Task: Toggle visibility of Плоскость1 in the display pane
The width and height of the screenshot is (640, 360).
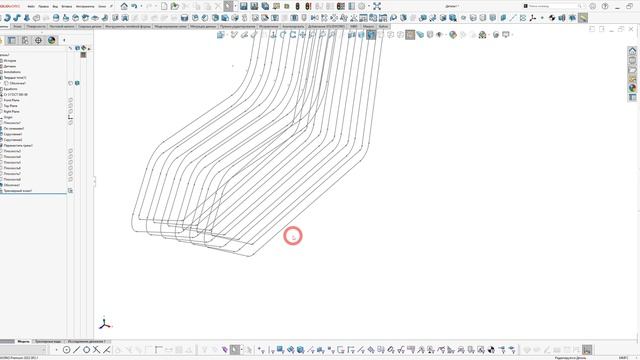Action: pyautogui.click(x=71, y=122)
